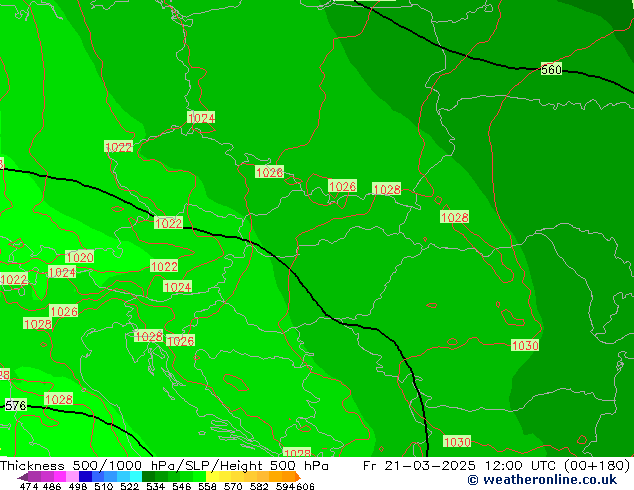This screenshot has width=634, height=490.
Task: Click the 560 height contour label
Action: pyautogui.click(x=551, y=69)
